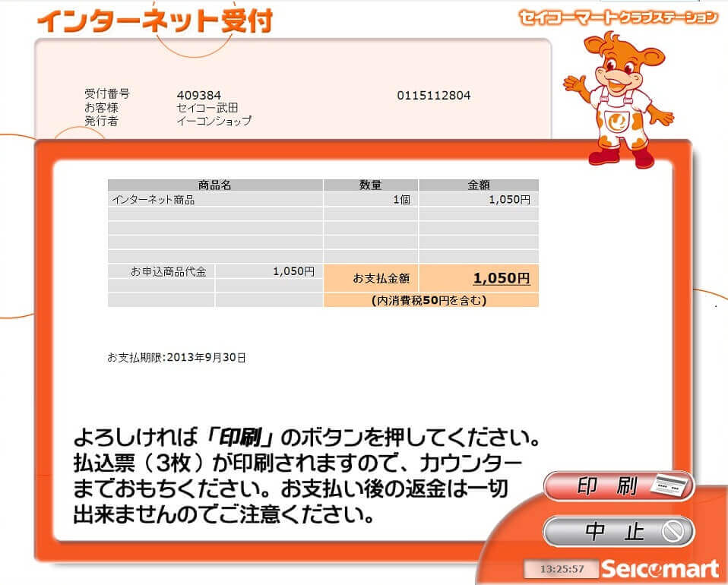Click the tax note (内消費税50円を含む)
728x585 pixels.
[429, 300]
